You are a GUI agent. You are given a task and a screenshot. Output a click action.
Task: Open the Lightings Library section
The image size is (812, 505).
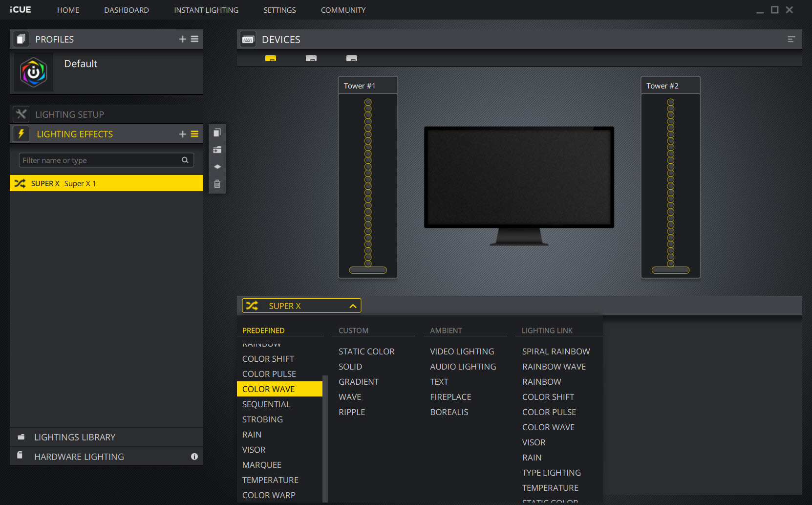[107, 437]
